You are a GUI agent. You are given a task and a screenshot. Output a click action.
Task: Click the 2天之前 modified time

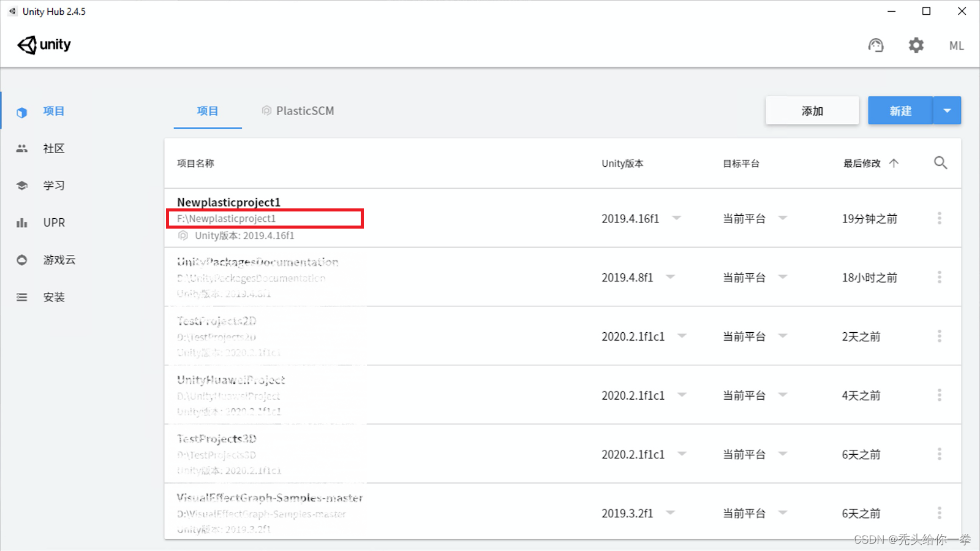point(861,336)
